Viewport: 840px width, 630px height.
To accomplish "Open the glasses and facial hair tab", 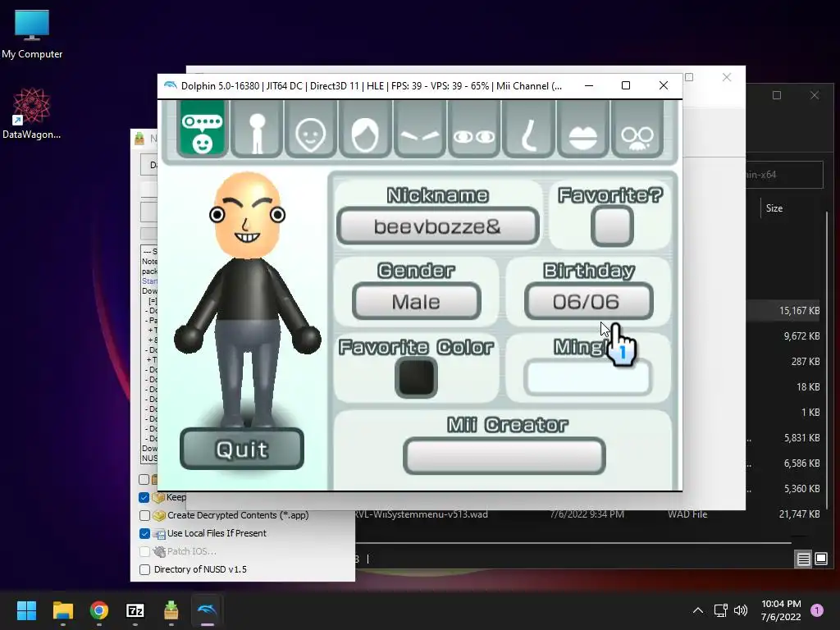I will tap(637, 129).
